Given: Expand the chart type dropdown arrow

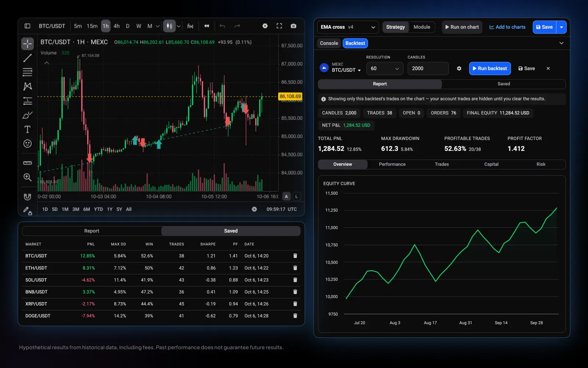Looking at the screenshot, I should pos(179,26).
